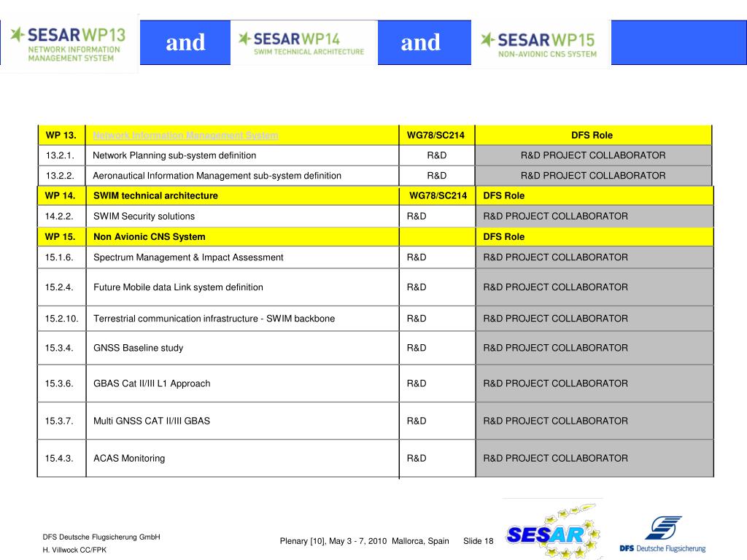Click the '15.2.10.' number cell

(61, 319)
